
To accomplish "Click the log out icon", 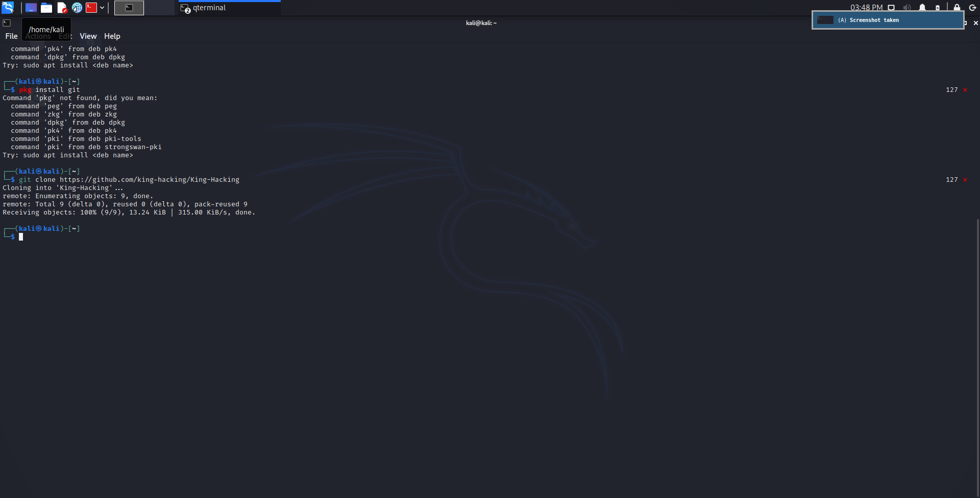I will (972, 8).
